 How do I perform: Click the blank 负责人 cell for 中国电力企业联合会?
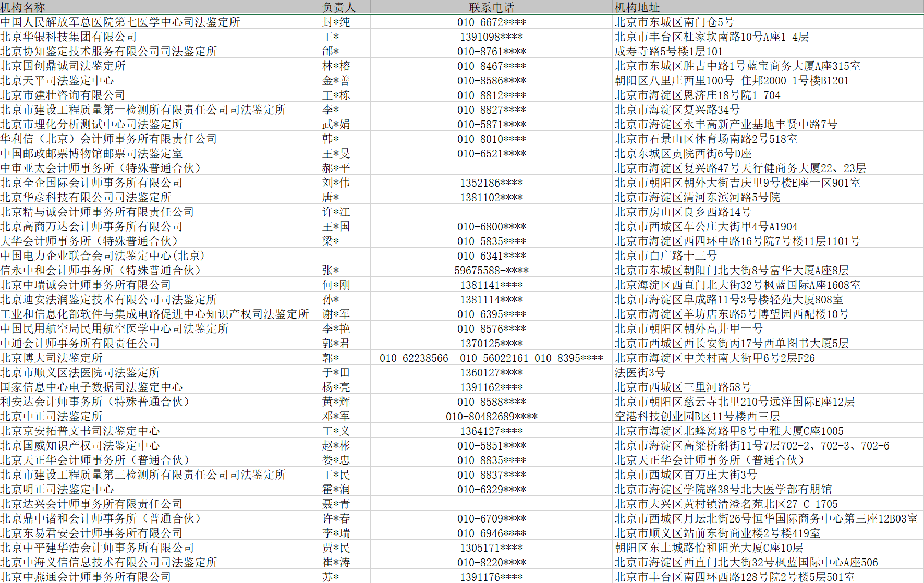coord(345,256)
